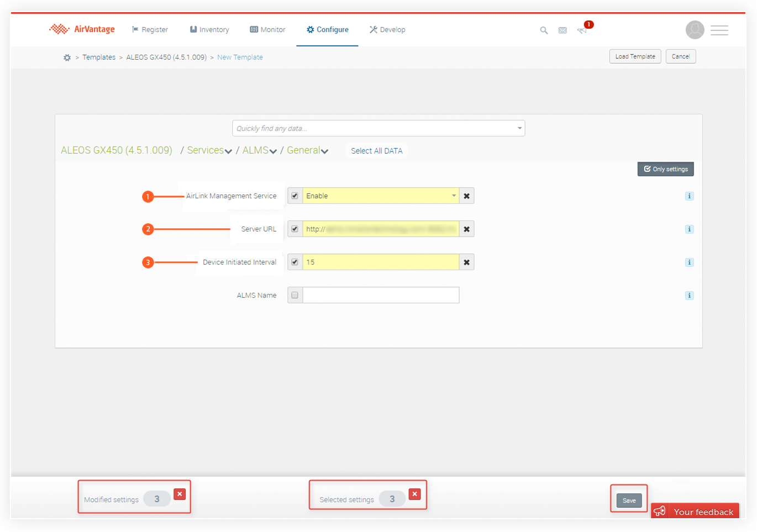The width and height of the screenshot is (757, 532).
Task: Click the Device Initiated Interval field showing 15
Action: point(381,262)
